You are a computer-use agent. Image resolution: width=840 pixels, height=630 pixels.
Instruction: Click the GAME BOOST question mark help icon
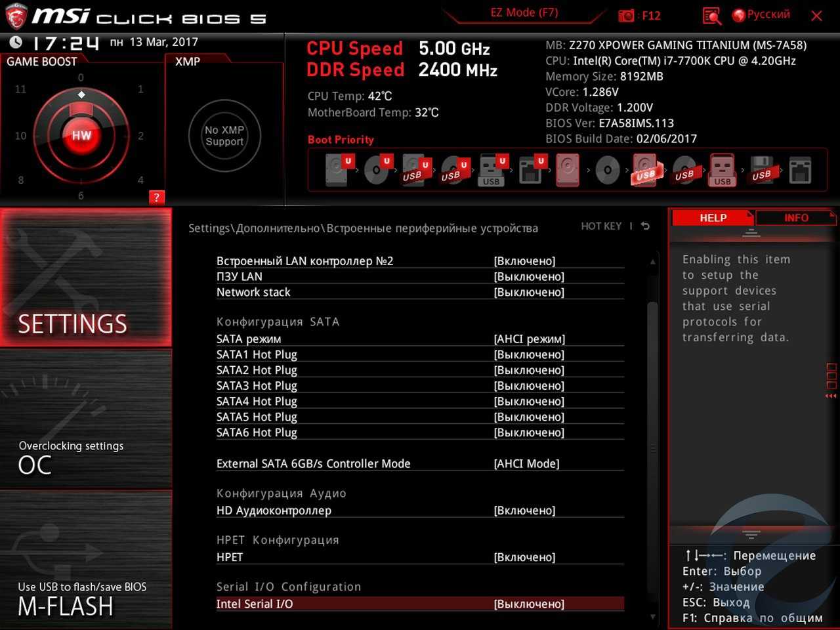click(x=156, y=197)
